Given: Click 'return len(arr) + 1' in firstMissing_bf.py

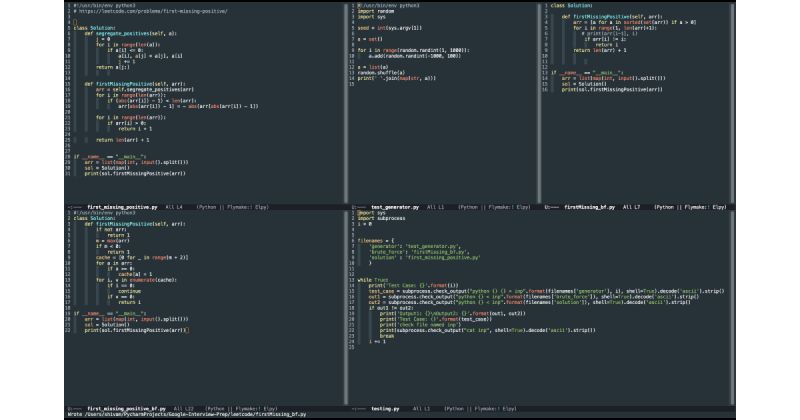Looking at the screenshot, I should (600, 51).
